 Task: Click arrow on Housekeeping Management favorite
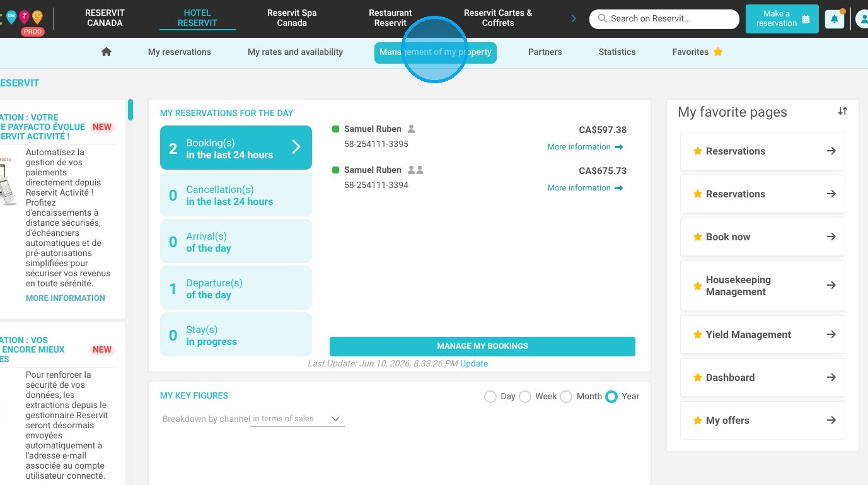[x=831, y=285]
